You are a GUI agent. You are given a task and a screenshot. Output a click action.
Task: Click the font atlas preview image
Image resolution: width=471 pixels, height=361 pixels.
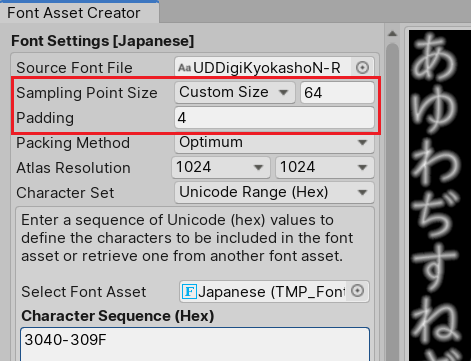[440, 195]
